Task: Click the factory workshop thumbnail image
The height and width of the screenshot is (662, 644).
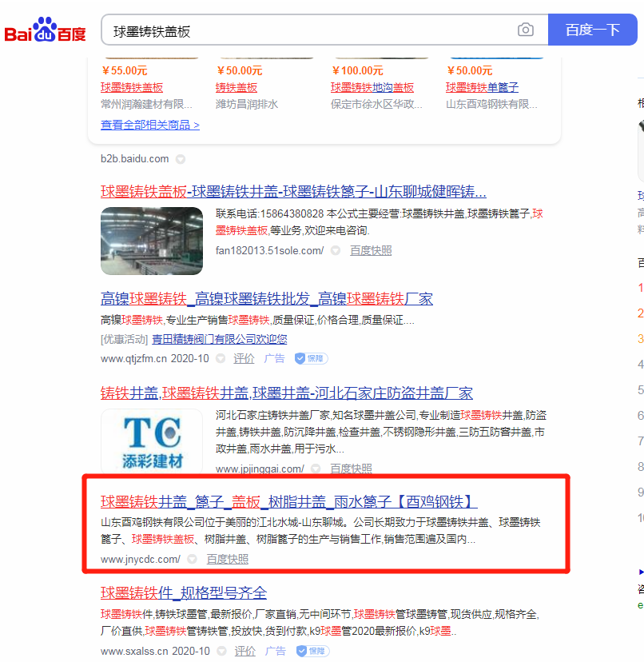Action: [x=152, y=241]
